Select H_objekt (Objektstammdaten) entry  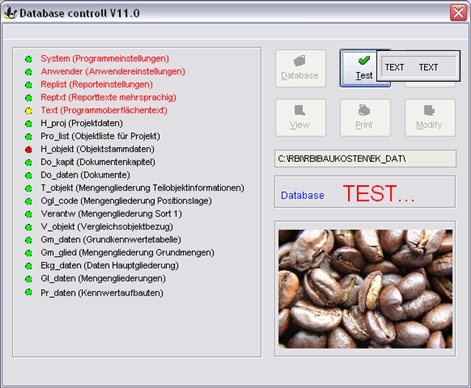pos(97,149)
